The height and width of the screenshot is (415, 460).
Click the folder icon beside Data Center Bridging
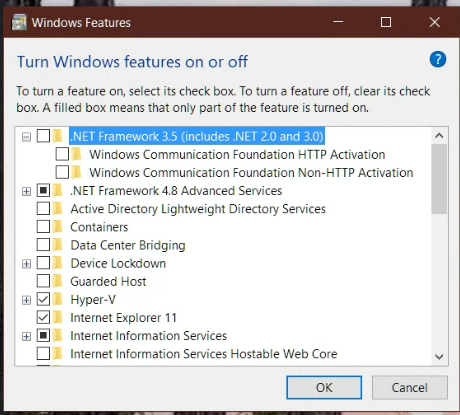(58, 245)
